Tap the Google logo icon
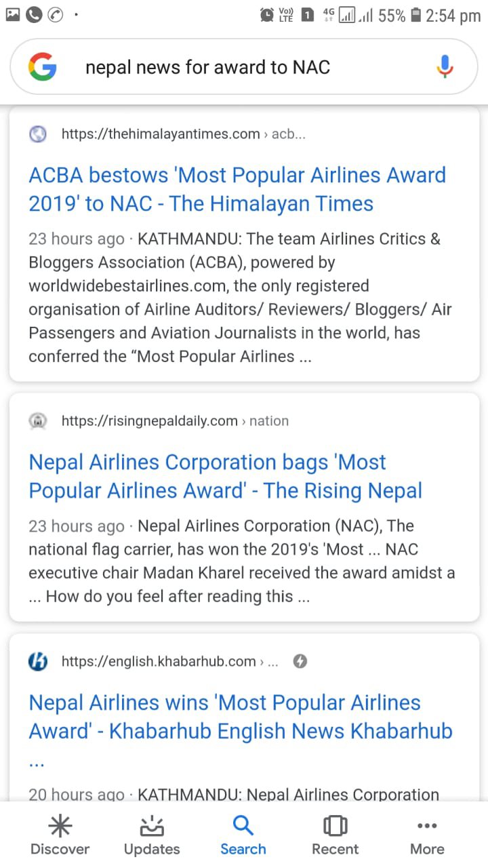Image resolution: width=488 pixels, height=868 pixels. (x=43, y=66)
